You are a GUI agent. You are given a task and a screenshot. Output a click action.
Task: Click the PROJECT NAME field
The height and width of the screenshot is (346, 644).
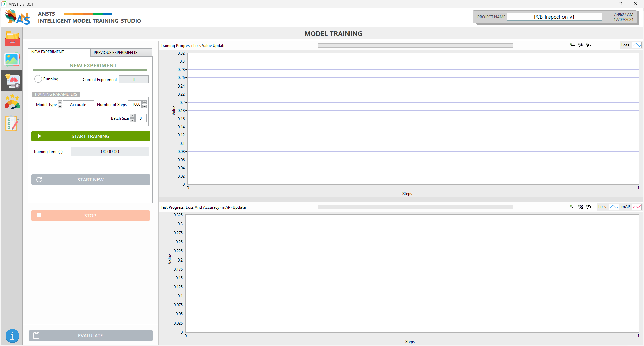pyautogui.click(x=554, y=17)
